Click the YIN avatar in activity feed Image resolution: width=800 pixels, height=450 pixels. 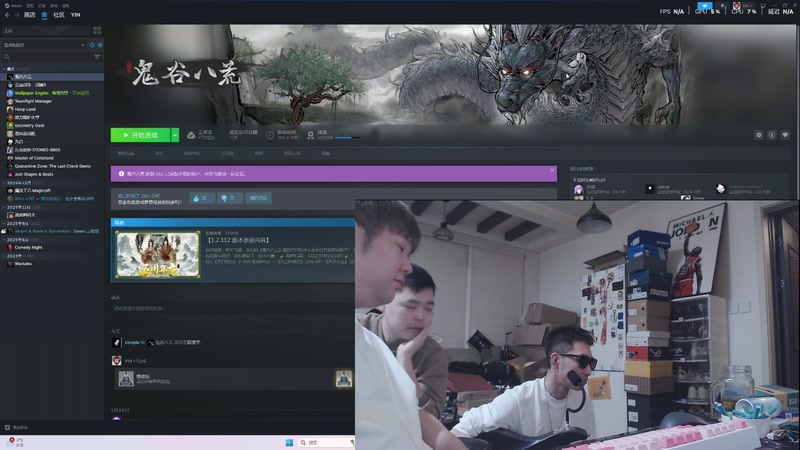click(116, 361)
